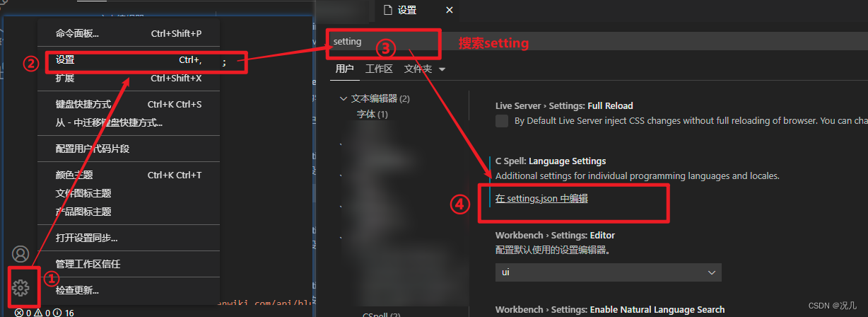Choose 打开设置同步... menu entry
Screen dimensions: 868x317
tap(129, 238)
